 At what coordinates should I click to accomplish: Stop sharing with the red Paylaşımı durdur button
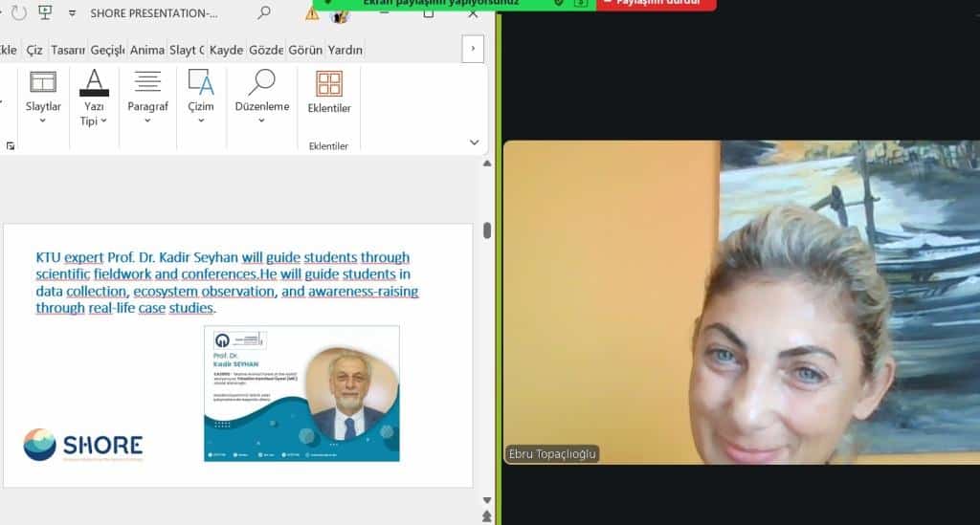(656, 4)
